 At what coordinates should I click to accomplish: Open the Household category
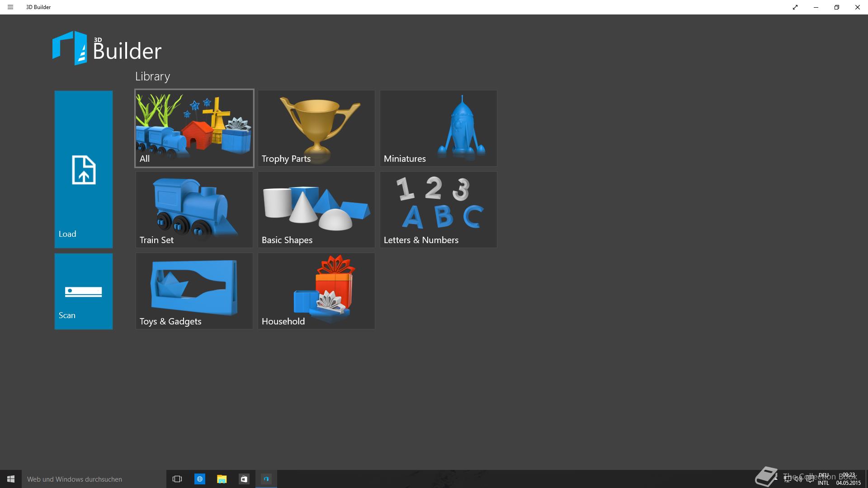pos(316,291)
